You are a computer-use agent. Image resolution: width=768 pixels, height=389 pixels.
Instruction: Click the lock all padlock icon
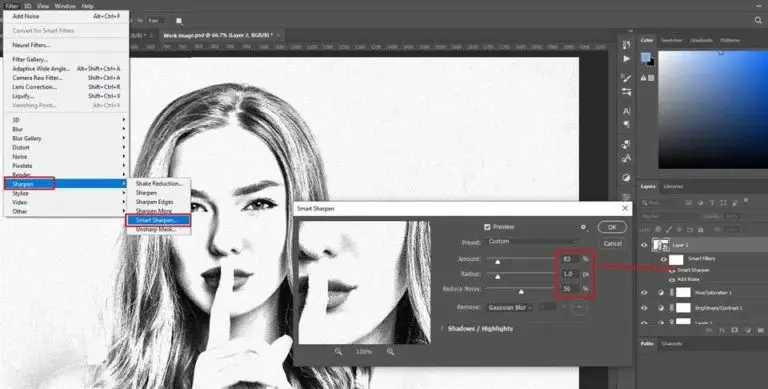[700, 229]
